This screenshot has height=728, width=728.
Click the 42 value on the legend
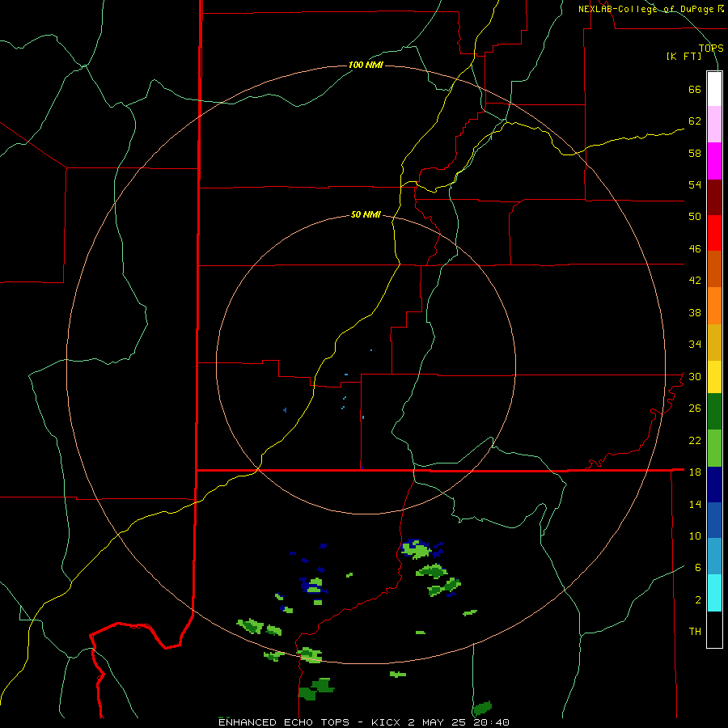pyautogui.click(x=695, y=281)
